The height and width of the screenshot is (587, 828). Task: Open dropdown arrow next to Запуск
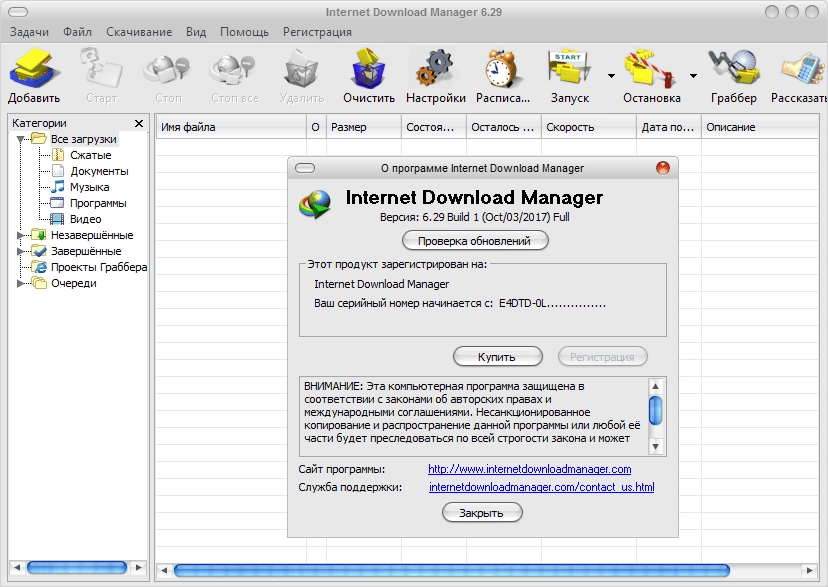click(x=611, y=76)
